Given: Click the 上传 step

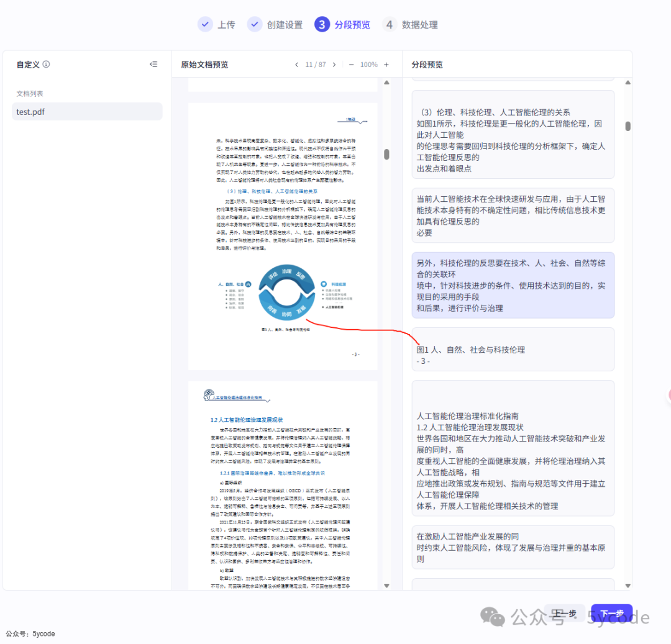Looking at the screenshot, I should coord(217,24).
